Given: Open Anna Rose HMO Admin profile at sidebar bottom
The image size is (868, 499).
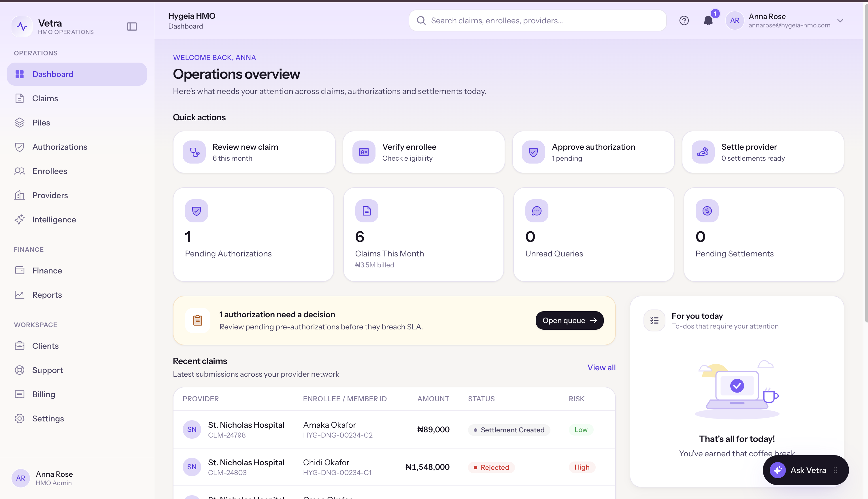Looking at the screenshot, I should (77, 478).
